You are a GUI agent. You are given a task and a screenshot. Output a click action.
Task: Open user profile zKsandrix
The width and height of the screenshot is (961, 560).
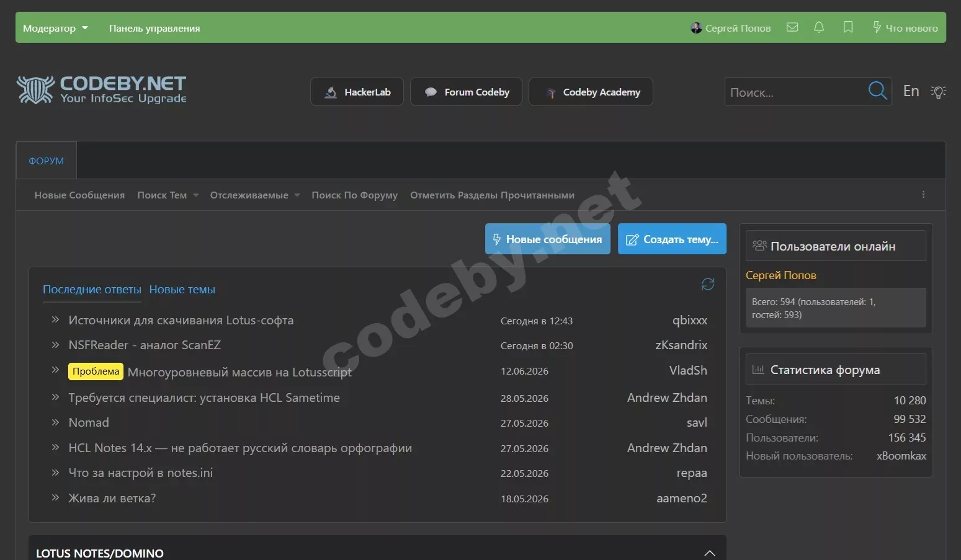click(681, 345)
